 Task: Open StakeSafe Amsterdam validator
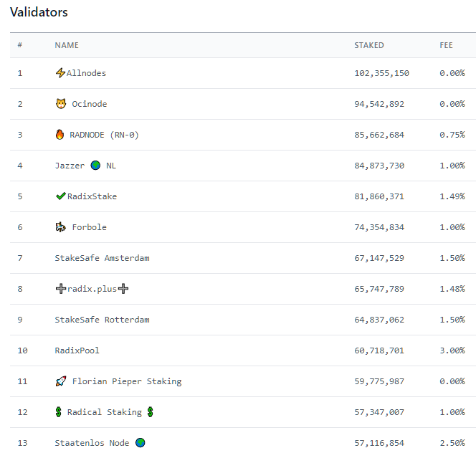[102, 258]
